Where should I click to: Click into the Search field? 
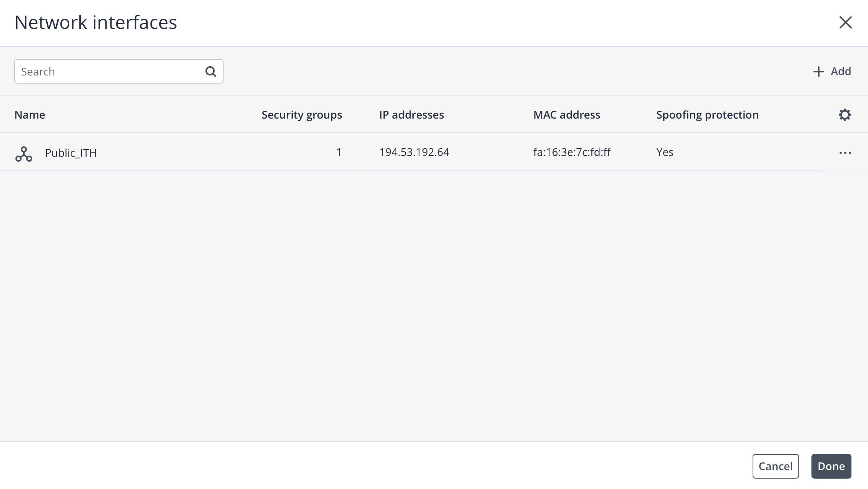click(x=110, y=72)
